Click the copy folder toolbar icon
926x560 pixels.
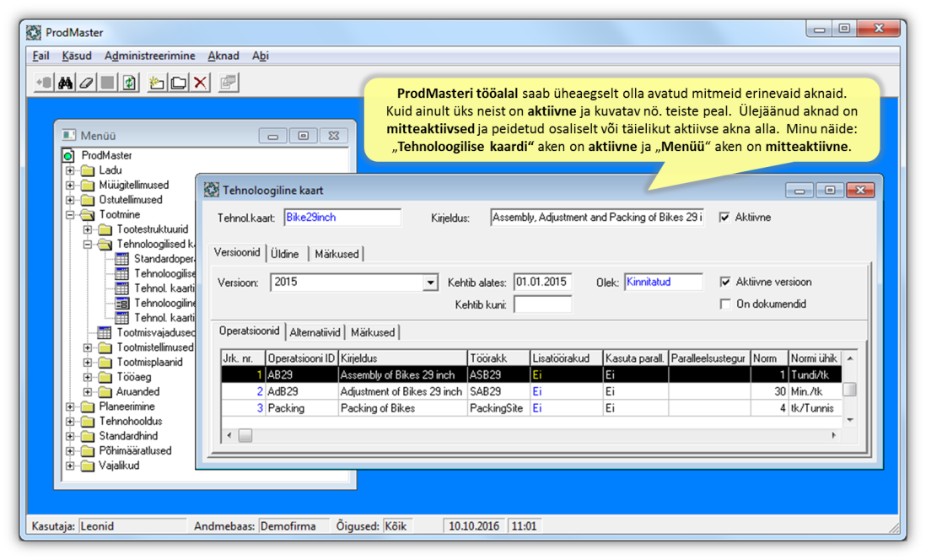point(179,83)
